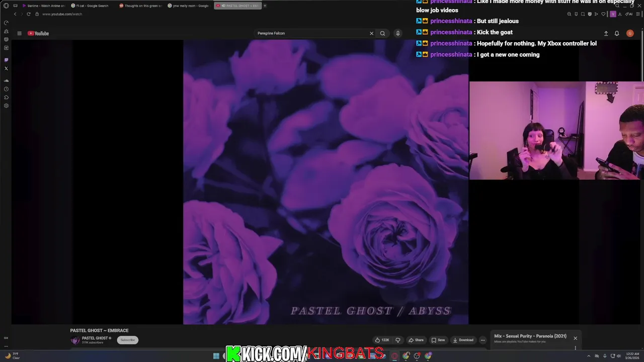This screenshot has height=362, width=644.
Task: Click the Share button
Action: 416,340
